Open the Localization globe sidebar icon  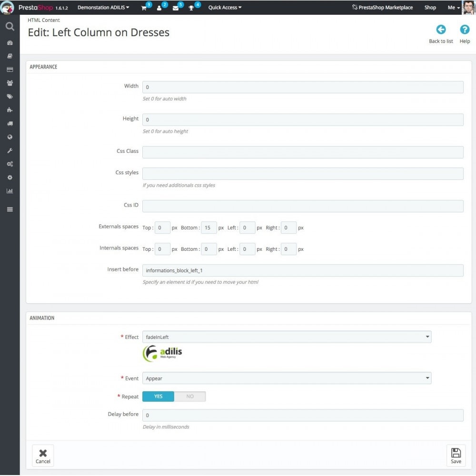click(10, 137)
